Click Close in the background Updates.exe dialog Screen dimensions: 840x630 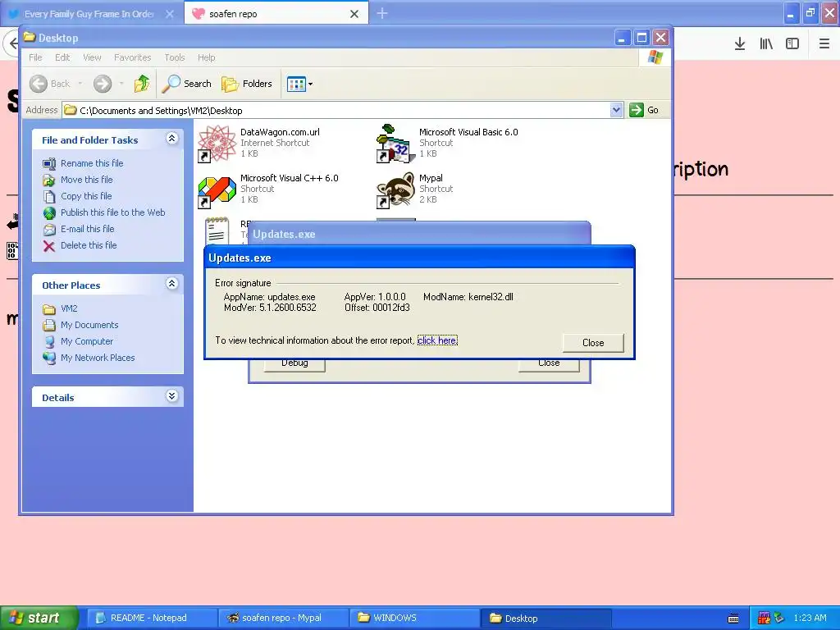pyautogui.click(x=549, y=363)
